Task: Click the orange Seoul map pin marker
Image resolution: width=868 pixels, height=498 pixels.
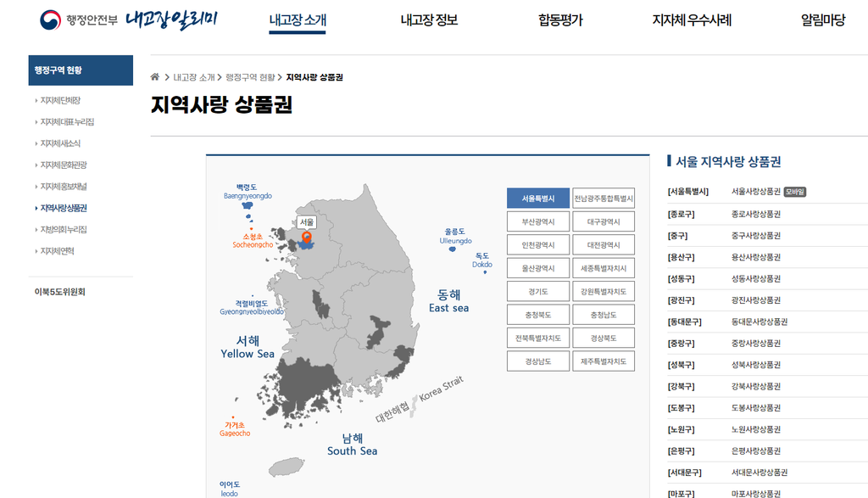Action: pyautogui.click(x=306, y=238)
